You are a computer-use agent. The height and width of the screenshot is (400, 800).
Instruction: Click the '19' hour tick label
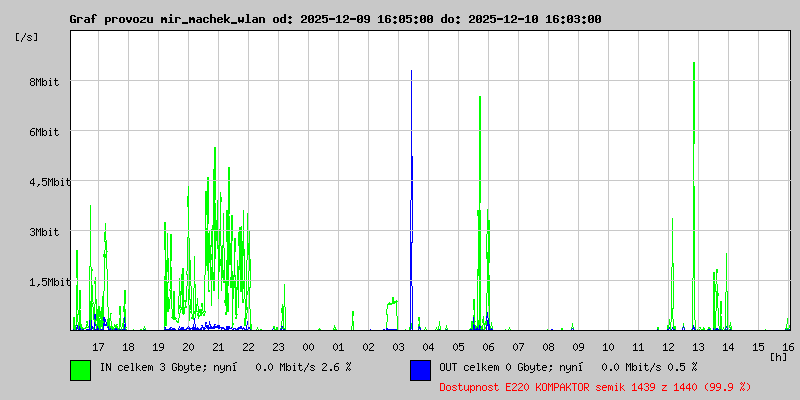pos(158,347)
